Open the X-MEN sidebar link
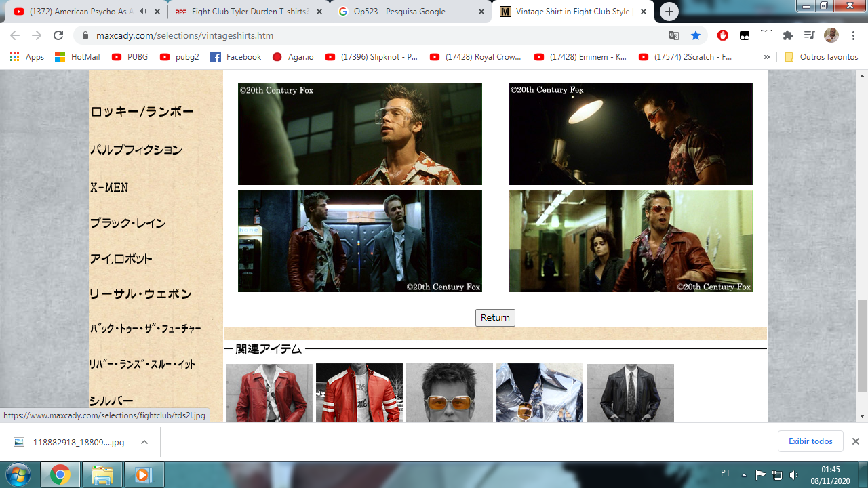This screenshot has width=868, height=488. 109,188
